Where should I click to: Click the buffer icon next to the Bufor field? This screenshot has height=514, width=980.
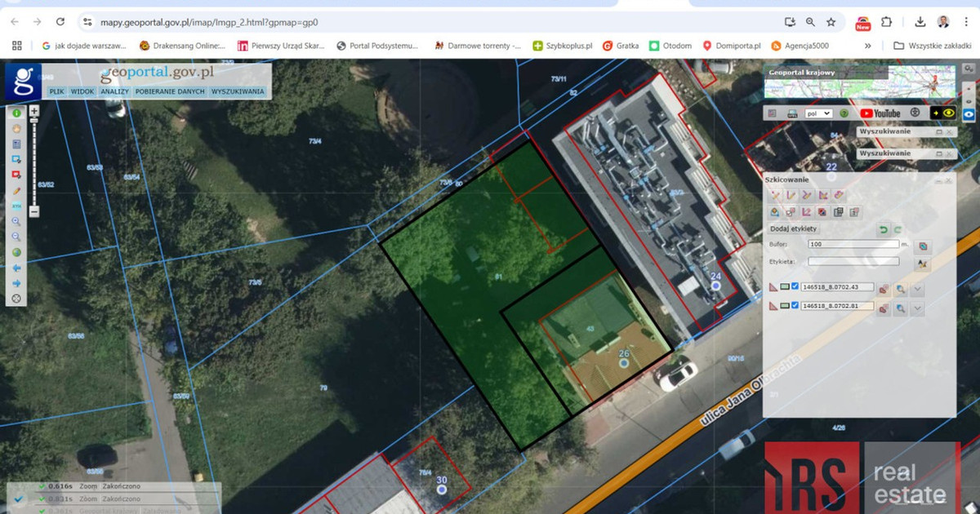click(x=922, y=246)
